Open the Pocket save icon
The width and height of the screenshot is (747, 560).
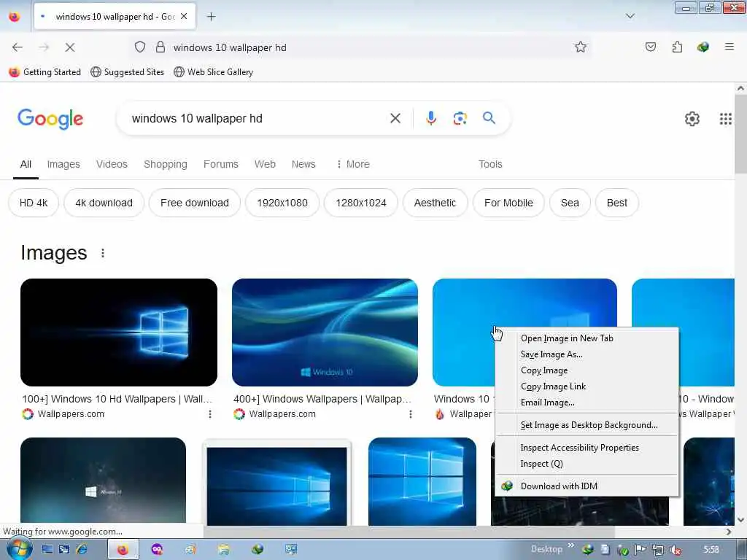[650, 47]
